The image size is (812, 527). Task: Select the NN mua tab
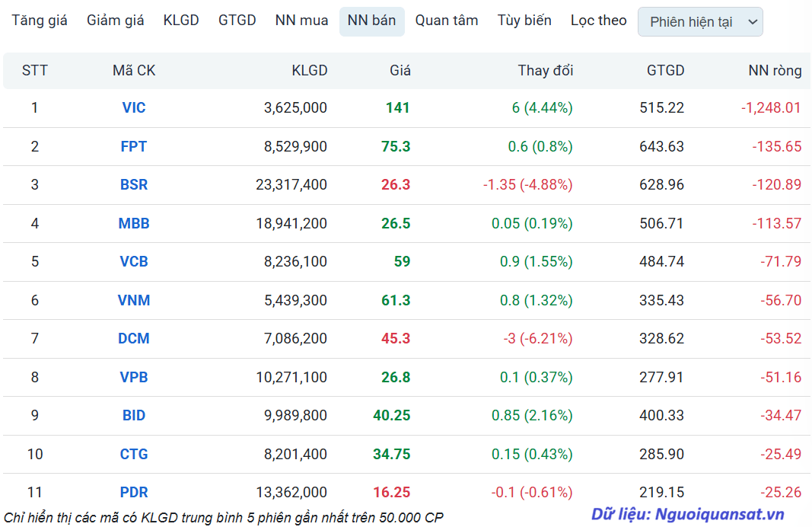pos(301,21)
